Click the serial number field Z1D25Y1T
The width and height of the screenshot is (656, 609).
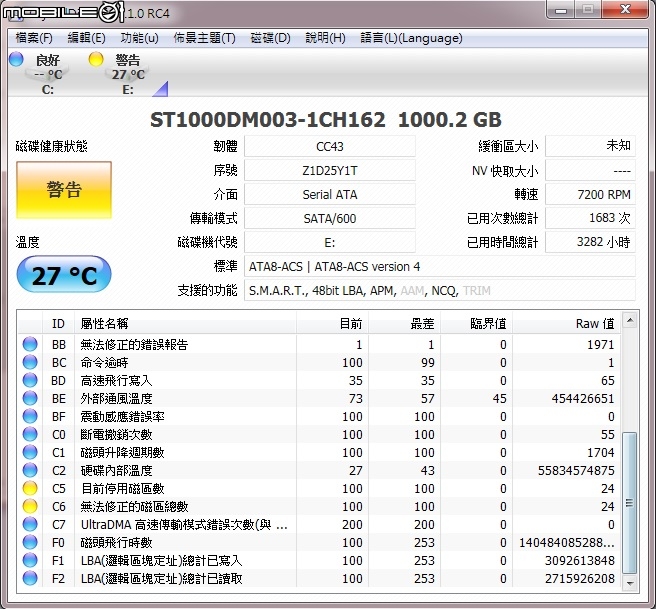tap(330, 171)
